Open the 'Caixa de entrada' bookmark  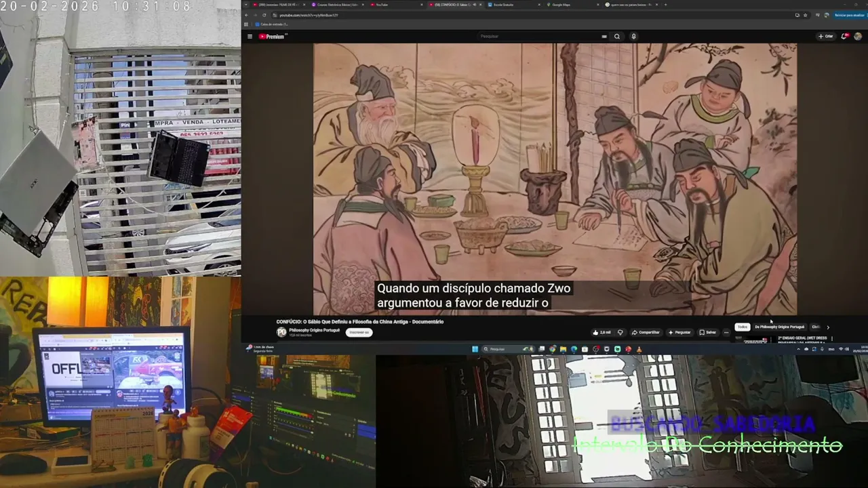tap(272, 24)
